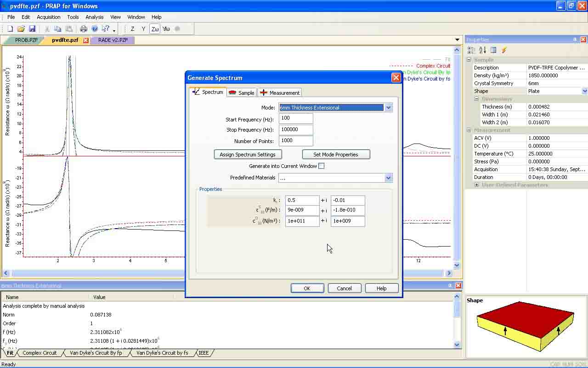The height and width of the screenshot is (368, 588).
Task: Switch to the Van Dyke's Circuit By fp tab
Action: (96, 353)
